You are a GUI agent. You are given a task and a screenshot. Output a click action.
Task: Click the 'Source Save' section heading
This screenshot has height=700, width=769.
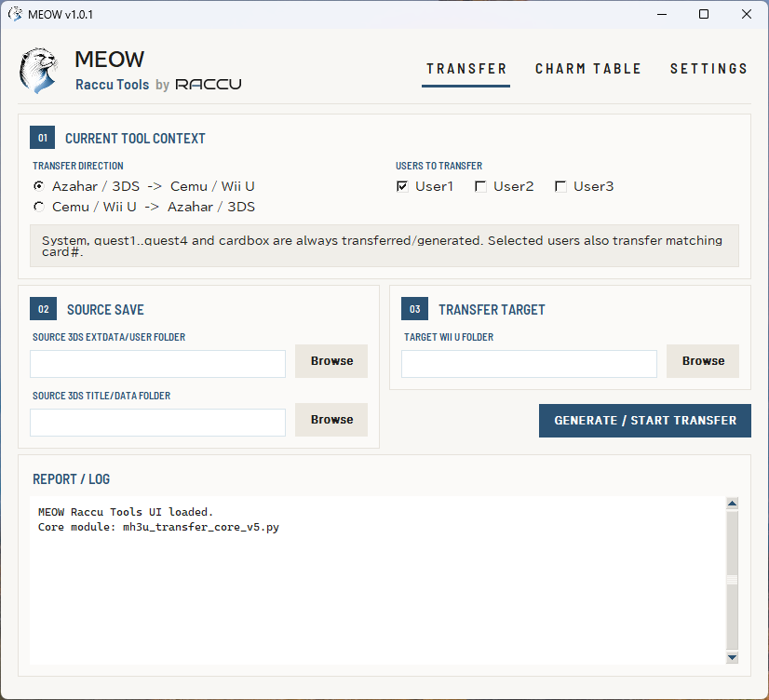105,310
